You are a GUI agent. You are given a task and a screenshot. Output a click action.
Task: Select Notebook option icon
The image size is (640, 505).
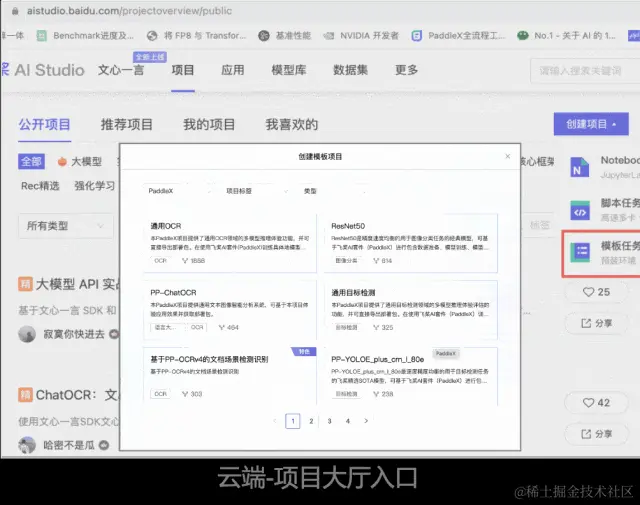click(x=580, y=167)
